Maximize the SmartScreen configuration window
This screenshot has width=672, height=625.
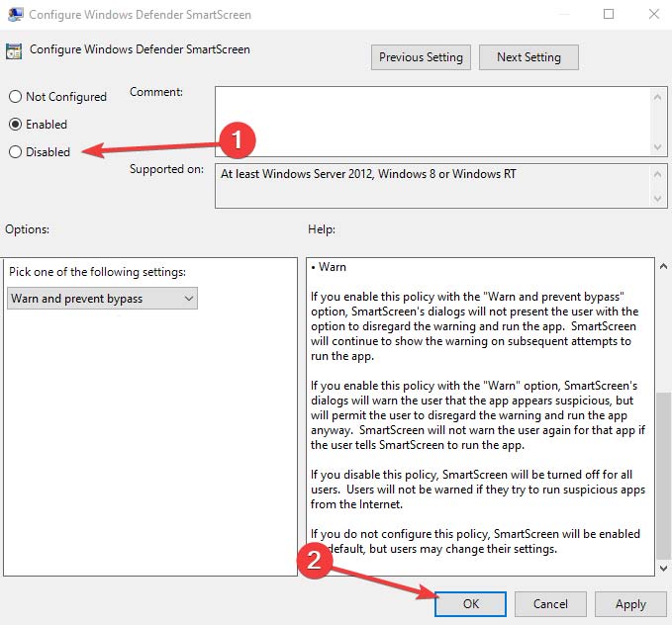(x=609, y=15)
